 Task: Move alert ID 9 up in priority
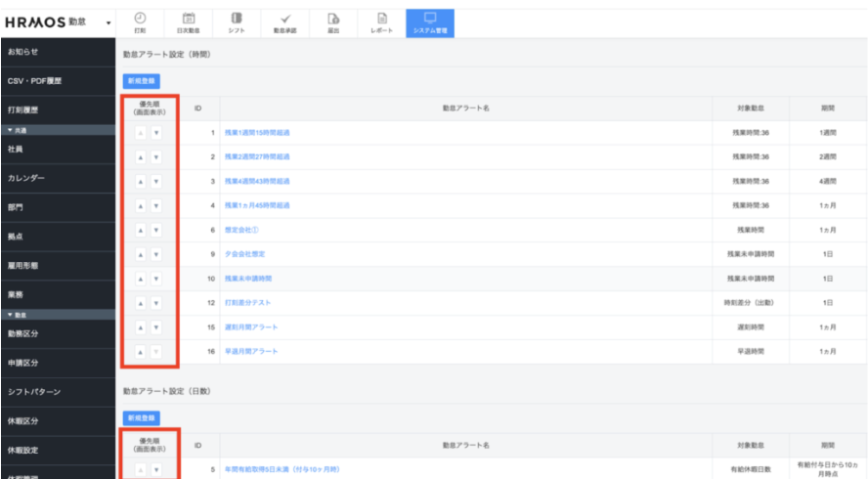point(141,255)
